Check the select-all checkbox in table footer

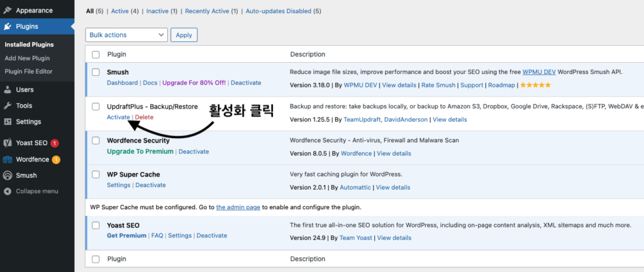coord(96,259)
